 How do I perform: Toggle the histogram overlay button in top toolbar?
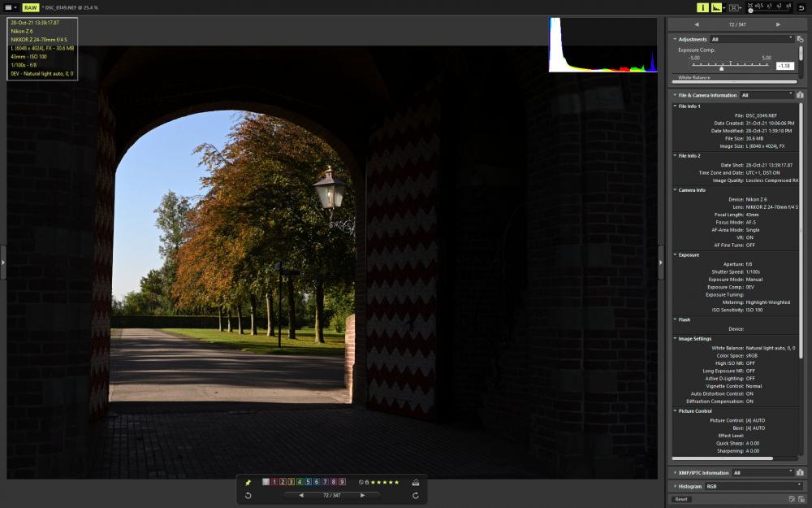coord(716,7)
